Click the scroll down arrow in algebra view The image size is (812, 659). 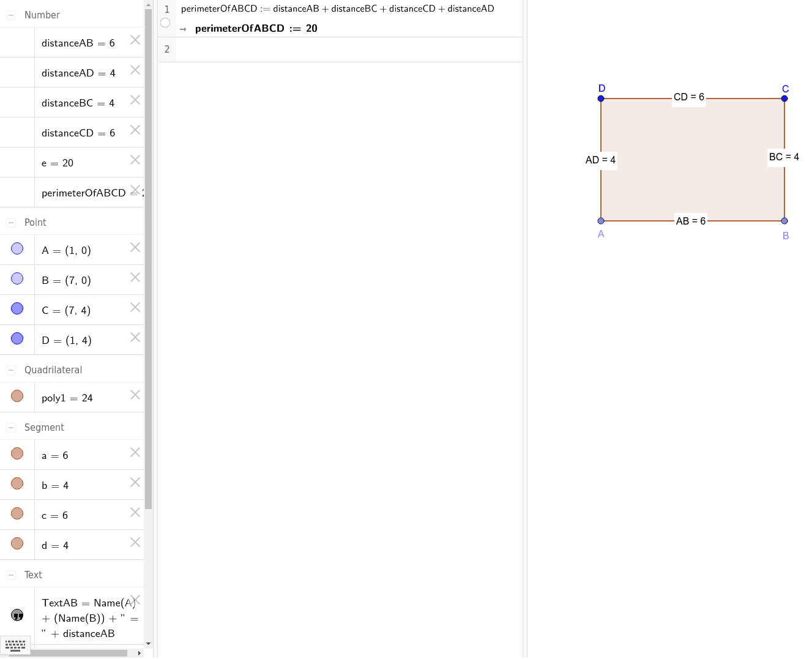coord(148,644)
